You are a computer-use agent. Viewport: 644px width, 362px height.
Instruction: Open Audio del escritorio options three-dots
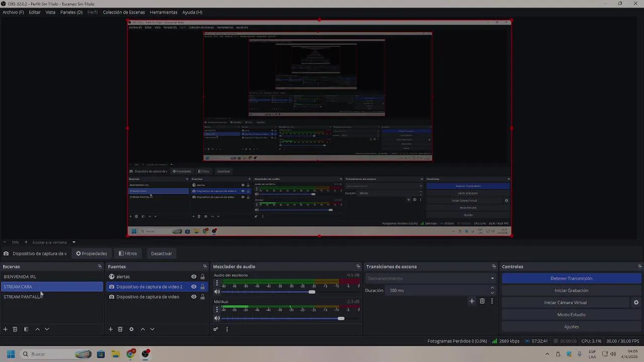click(217, 284)
